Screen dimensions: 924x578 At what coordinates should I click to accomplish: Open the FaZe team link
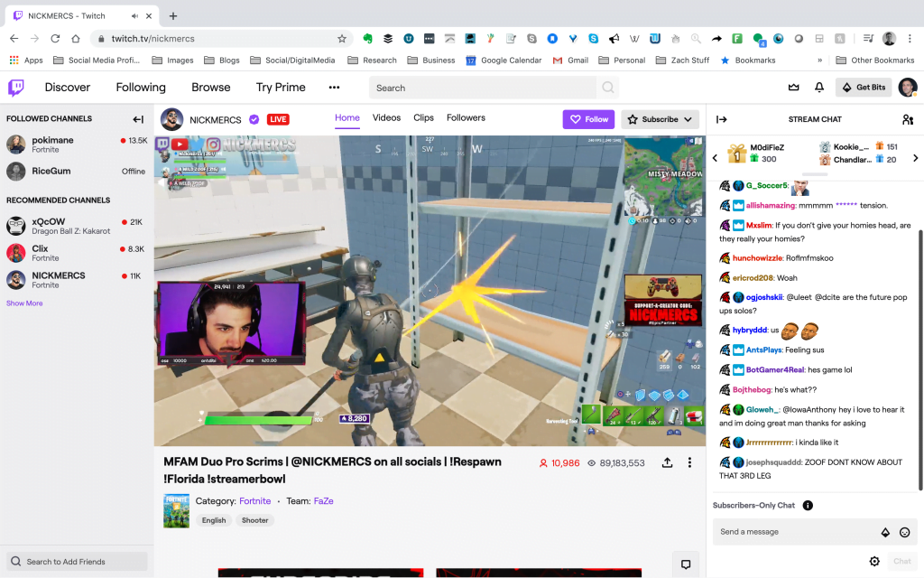coord(324,500)
